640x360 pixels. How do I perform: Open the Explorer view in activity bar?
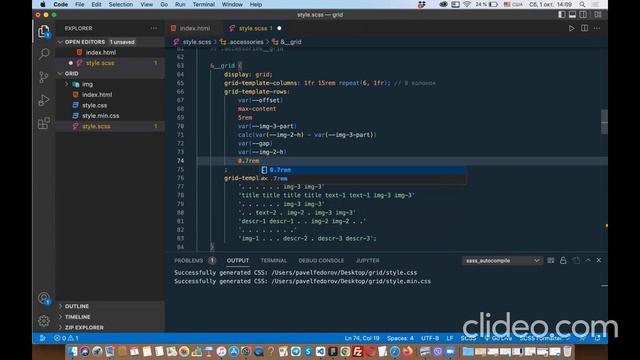tap(44, 31)
